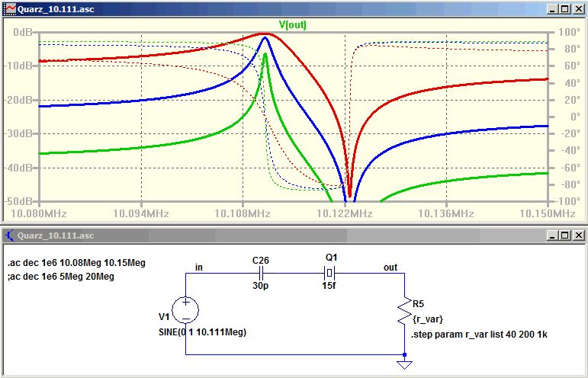
Task: Click the commented ;ac dec 1e6 5Meg 20Meg line
Action: (x=61, y=277)
